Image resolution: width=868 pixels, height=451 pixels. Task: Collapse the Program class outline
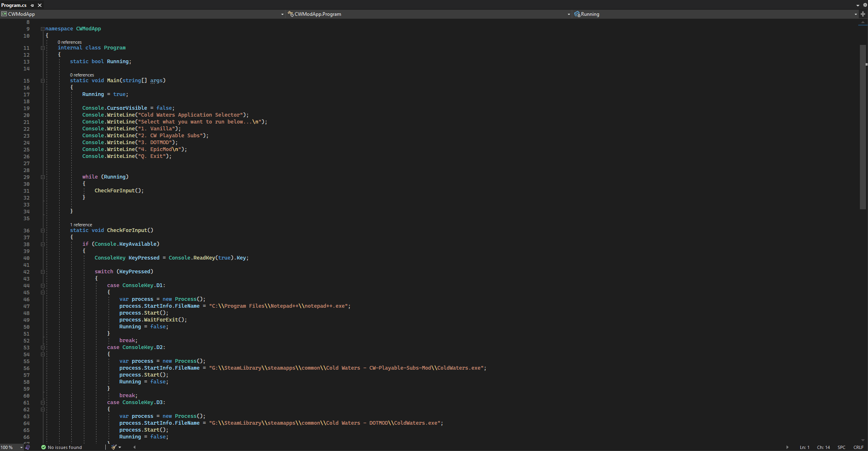click(x=43, y=48)
